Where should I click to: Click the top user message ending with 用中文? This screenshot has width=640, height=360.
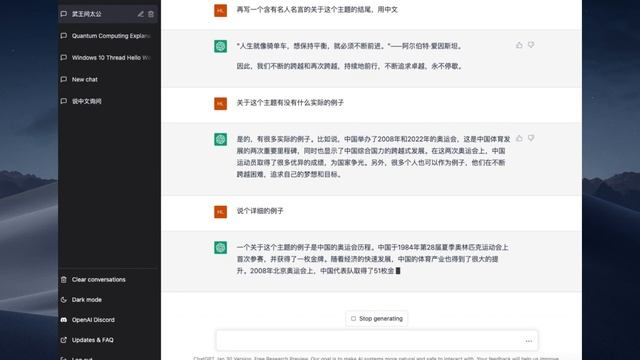click(x=317, y=9)
